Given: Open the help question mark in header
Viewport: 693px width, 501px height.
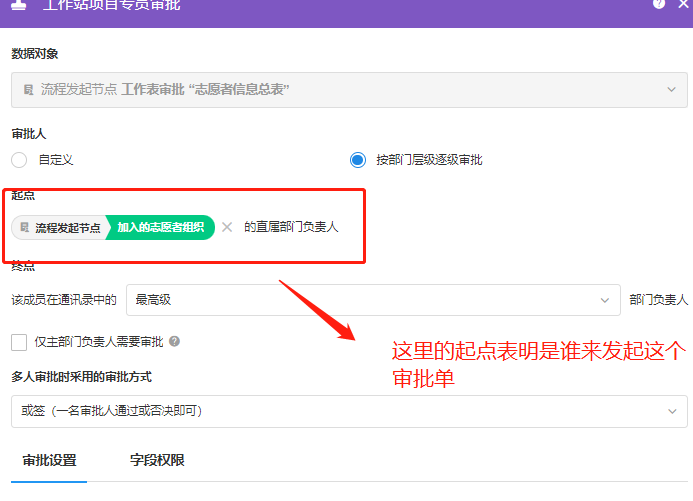Looking at the screenshot, I should click(x=659, y=4).
